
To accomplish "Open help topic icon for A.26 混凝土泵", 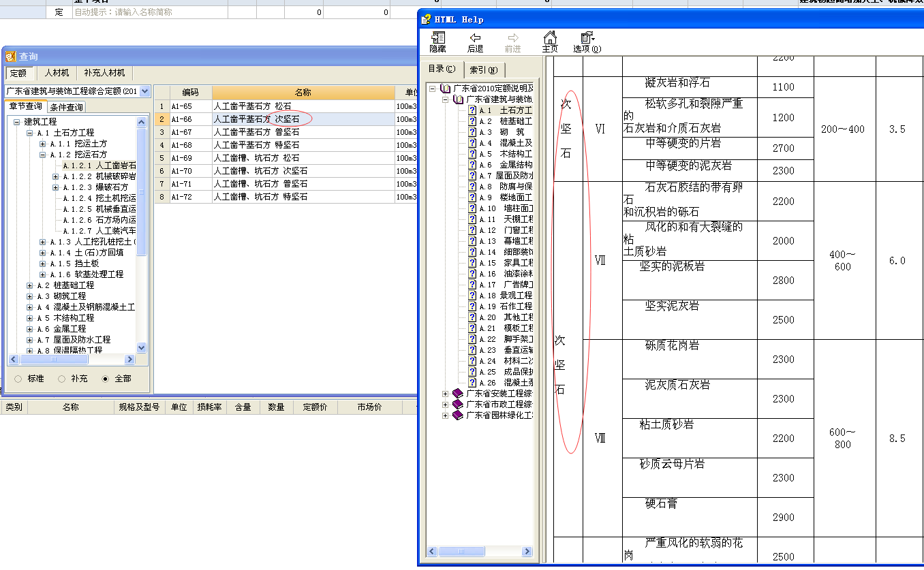I will (x=472, y=383).
